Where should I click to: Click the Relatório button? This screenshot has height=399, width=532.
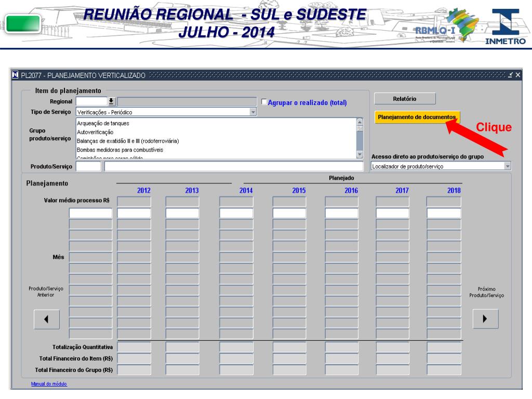405,99
